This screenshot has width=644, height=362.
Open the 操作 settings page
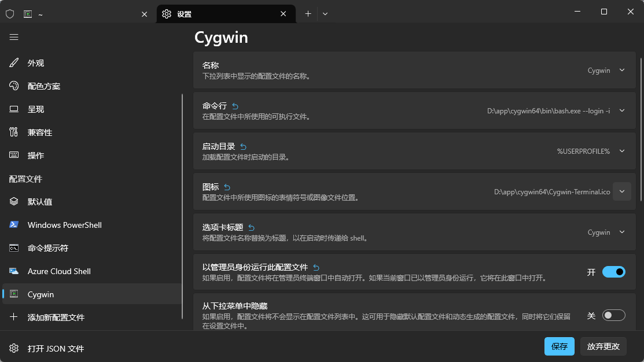(x=92, y=155)
